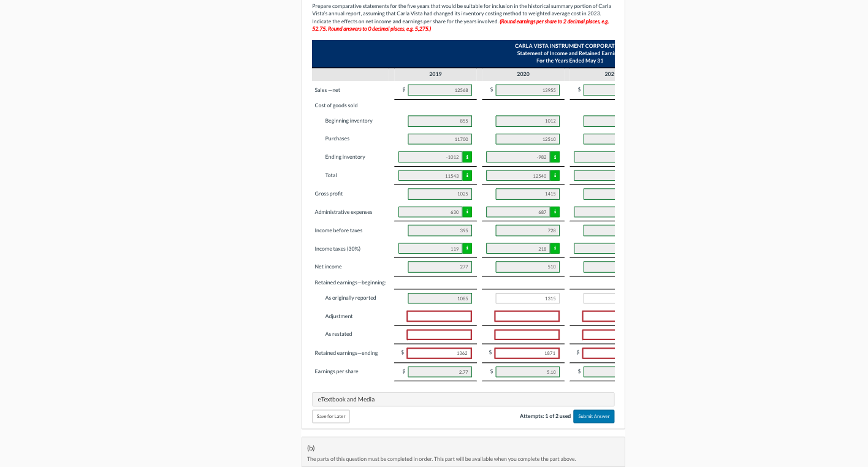
Task: Click the 2019 column header
Action: pyautogui.click(x=435, y=74)
